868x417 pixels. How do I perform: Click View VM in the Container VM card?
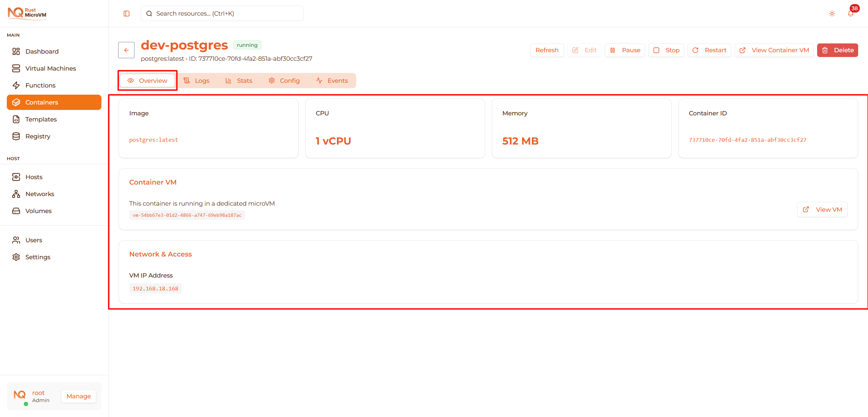(822, 209)
